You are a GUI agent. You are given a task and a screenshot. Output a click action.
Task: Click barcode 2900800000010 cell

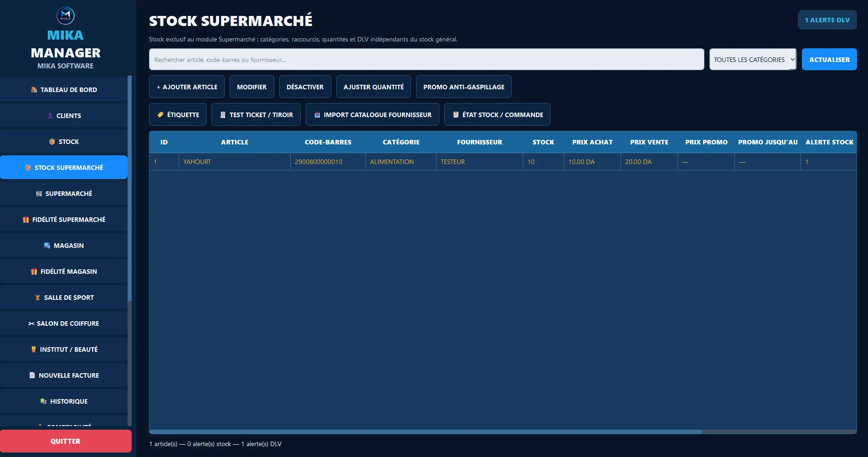328,162
